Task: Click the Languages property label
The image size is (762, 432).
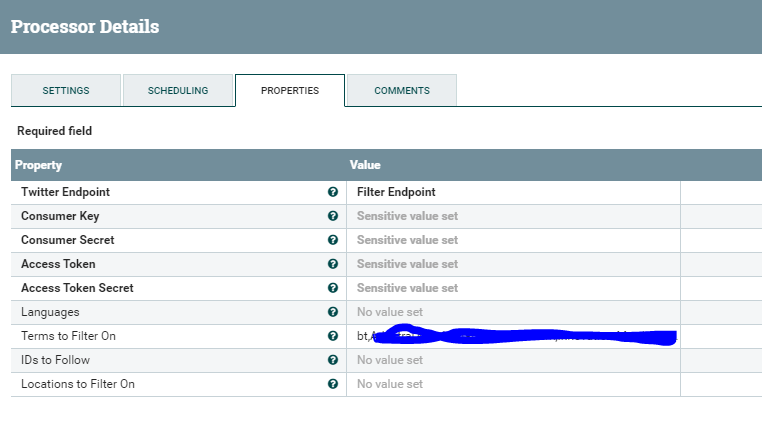Action: 50,312
